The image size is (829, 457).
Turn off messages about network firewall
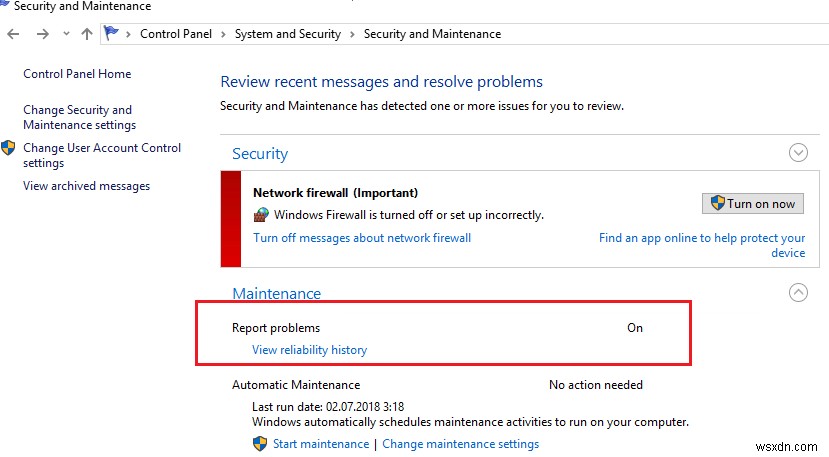tap(362, 238)
